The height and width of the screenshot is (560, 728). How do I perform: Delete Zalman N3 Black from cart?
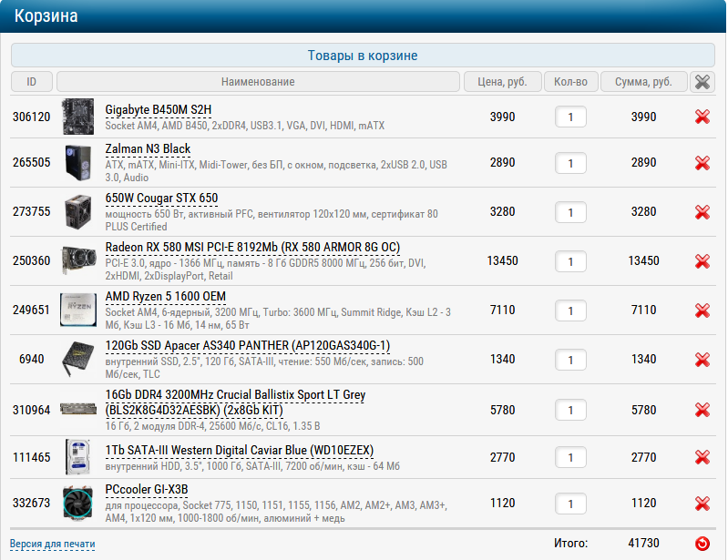(x=702, y=163)
